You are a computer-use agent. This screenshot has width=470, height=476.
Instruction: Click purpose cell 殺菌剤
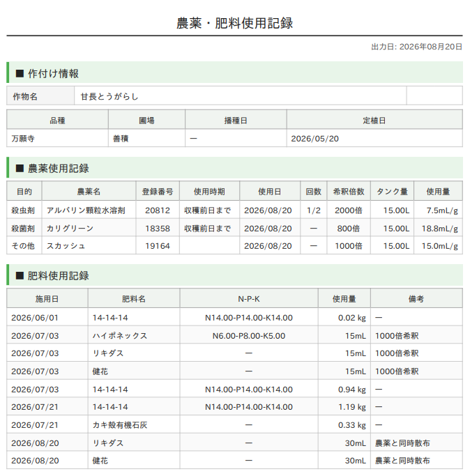[23, 229]
